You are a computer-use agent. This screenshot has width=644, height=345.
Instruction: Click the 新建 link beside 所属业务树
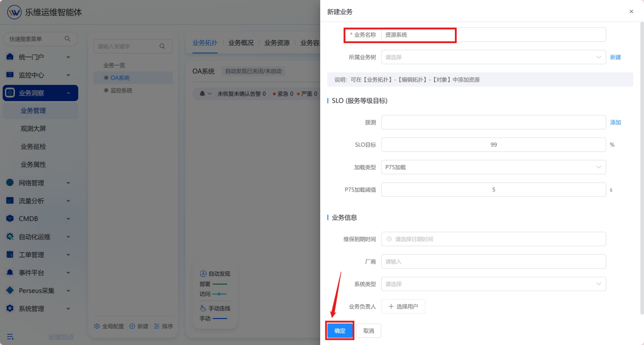pos(616,57)
